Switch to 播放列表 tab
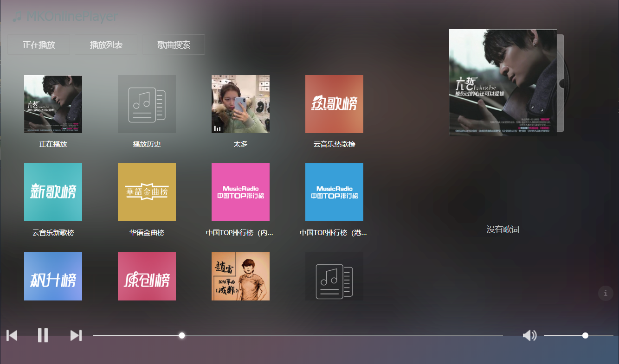Viewport: 619px width, 364px height. 106,45
